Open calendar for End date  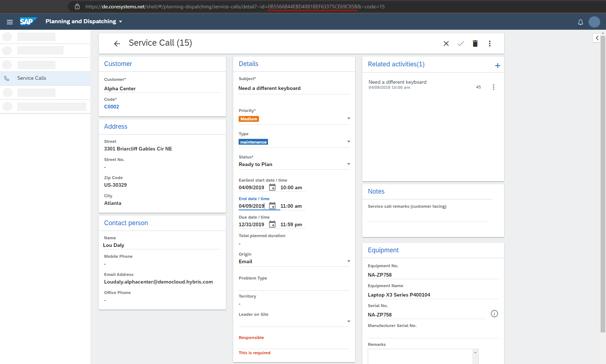272,206
